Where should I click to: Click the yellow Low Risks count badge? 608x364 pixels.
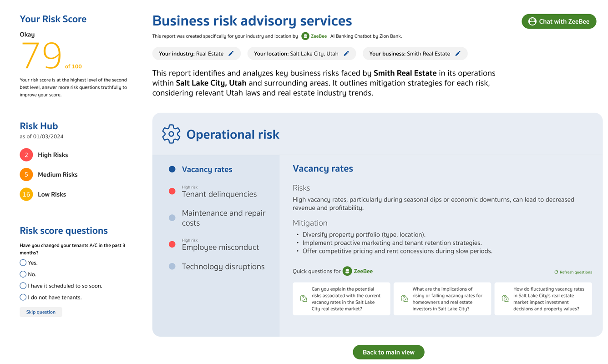coord(26,194)
